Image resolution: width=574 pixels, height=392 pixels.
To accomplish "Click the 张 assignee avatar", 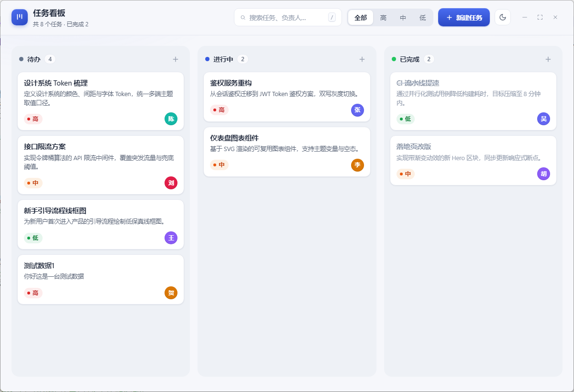I will point(357,110).
